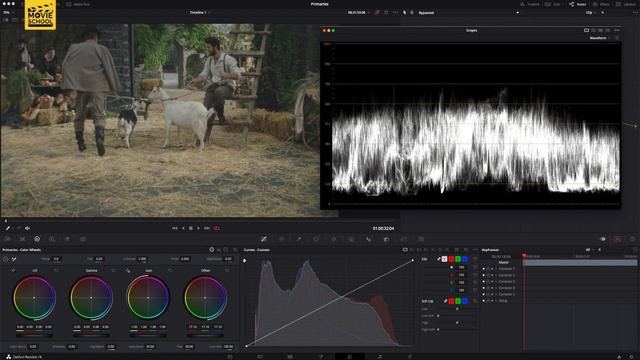
Task: Reset the Gamma wheel
Action: (113, 270)
